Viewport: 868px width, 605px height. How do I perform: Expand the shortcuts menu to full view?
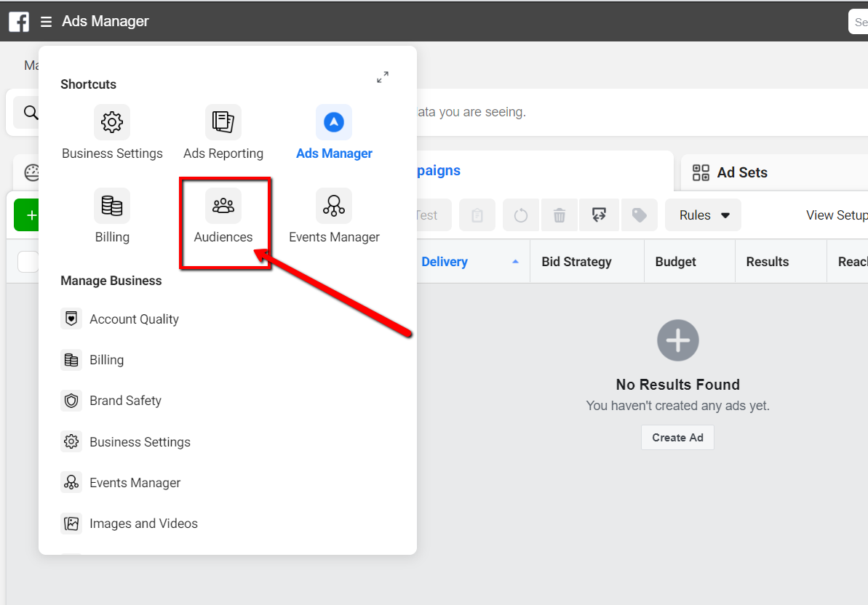tap(383, 77)
